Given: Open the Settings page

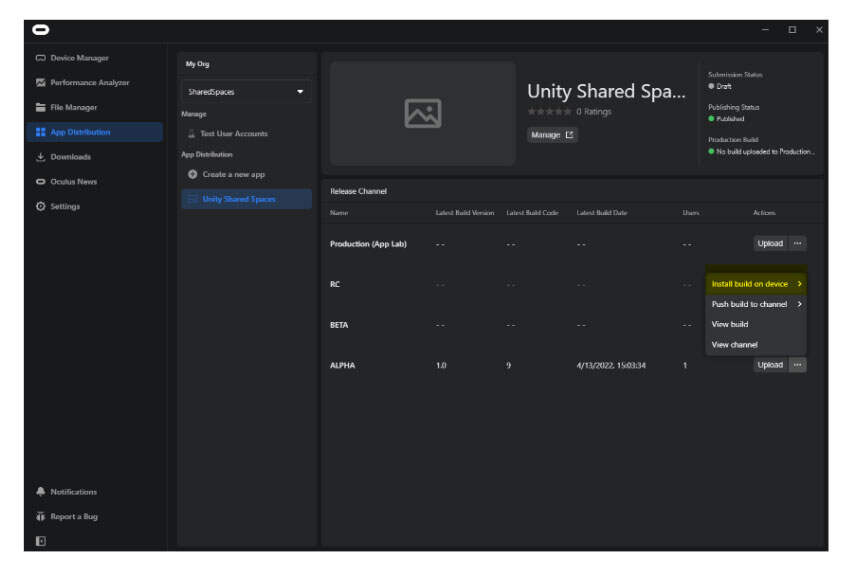Looking at the screenshot, I should [x=65, y=206].
